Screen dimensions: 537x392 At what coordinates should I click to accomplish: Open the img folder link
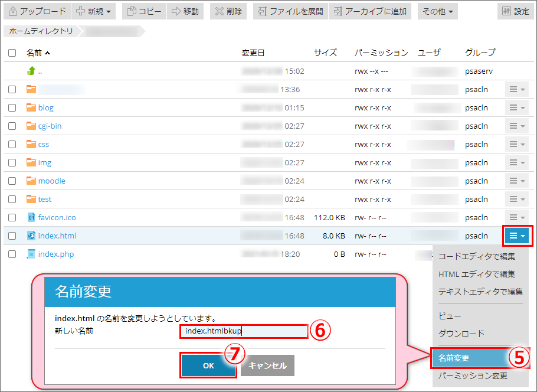click(x=45, y=162)
